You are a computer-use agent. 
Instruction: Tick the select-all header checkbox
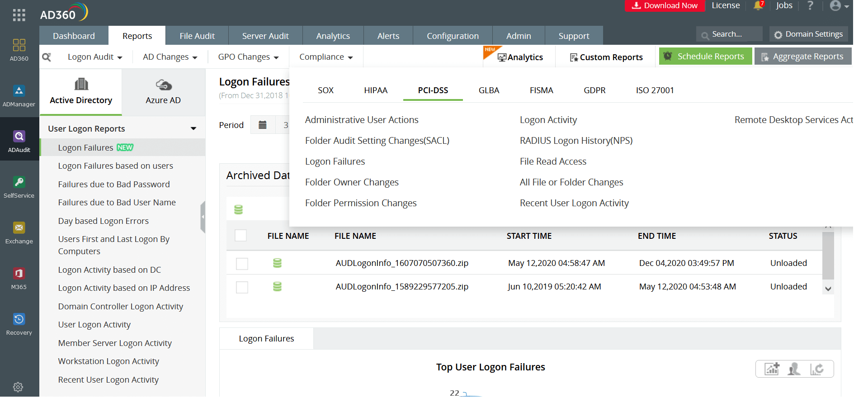click(241, 236)
